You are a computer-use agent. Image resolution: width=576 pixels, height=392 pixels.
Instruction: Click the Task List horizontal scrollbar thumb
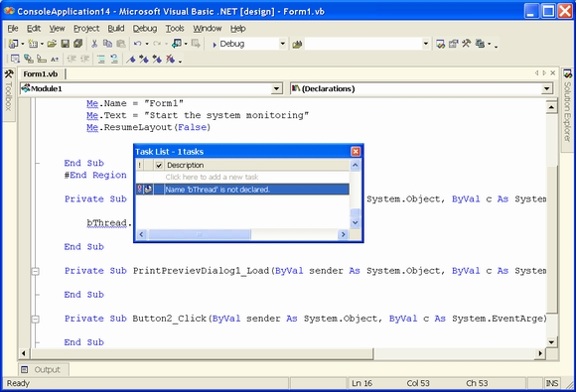(x=200, y=234)
